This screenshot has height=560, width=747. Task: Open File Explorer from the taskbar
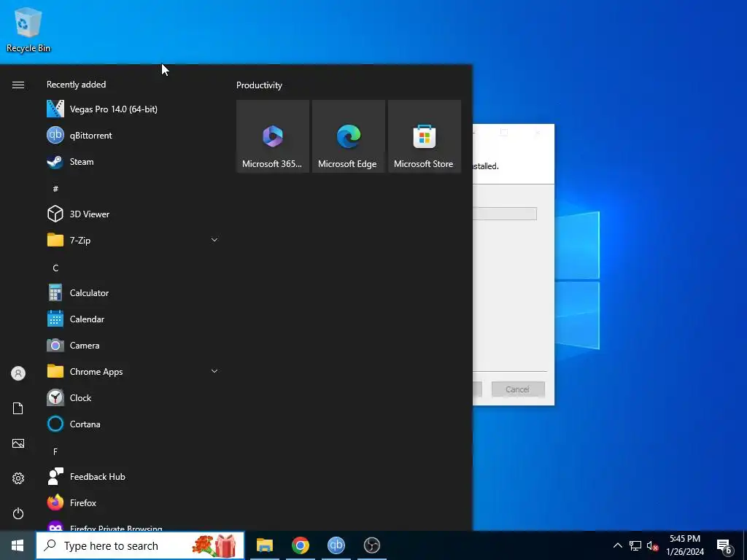point(264,545)
